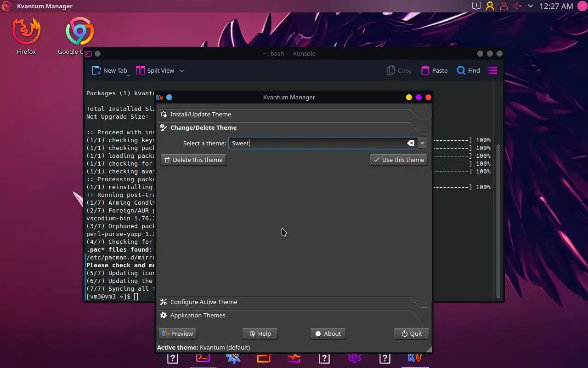This screenshot has height=368, width=588.
Task: Open Konsole terminal from the dock
Action: point(203,358)
